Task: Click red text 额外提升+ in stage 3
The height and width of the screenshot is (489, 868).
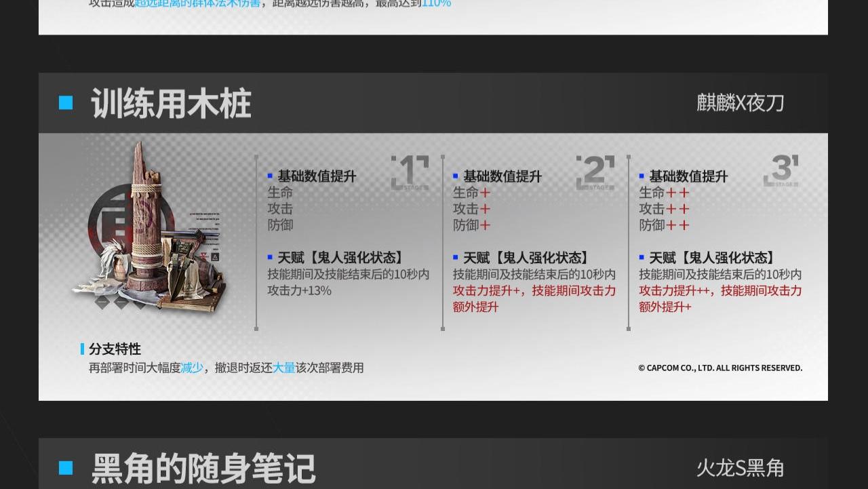Action: pos(665,307)
